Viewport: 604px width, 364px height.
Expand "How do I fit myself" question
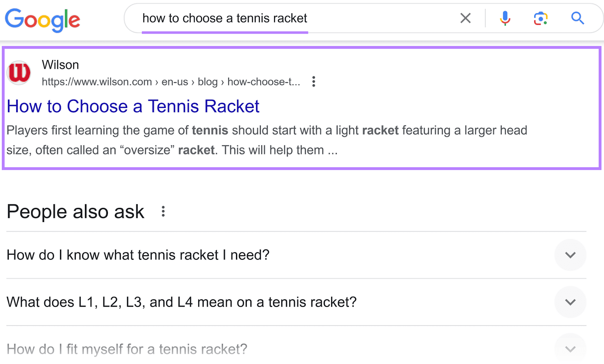pyautogui.click(x=570, y=349)
